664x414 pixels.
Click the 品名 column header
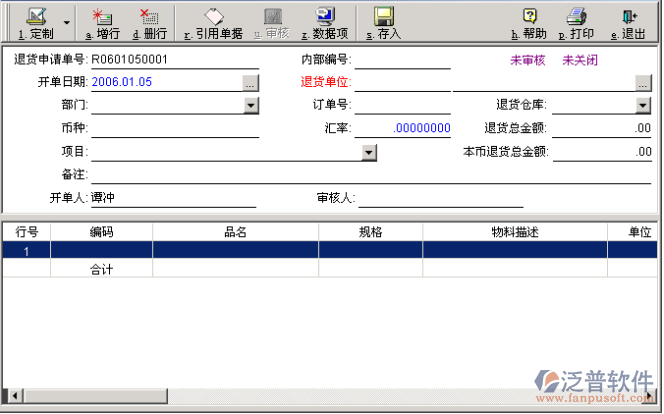(235, 232)
